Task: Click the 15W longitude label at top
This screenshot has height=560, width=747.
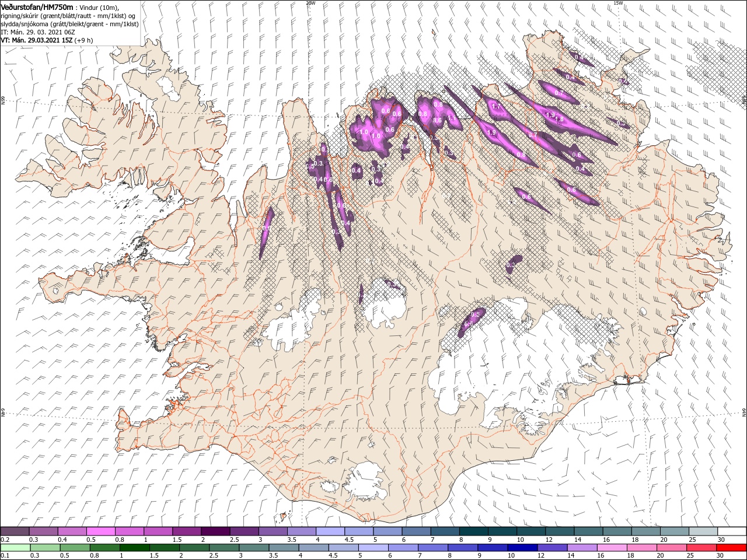Action: click(618, 3)
